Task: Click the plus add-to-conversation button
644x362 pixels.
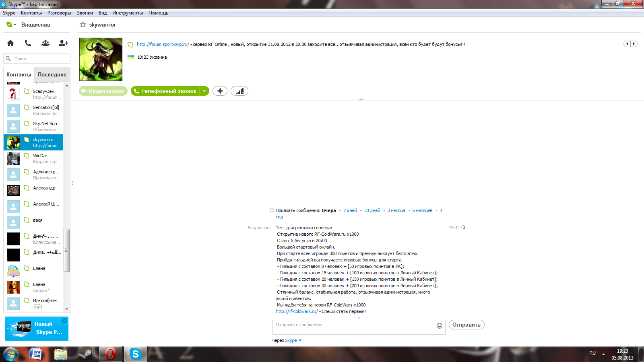Action: (x=220, y=91)
